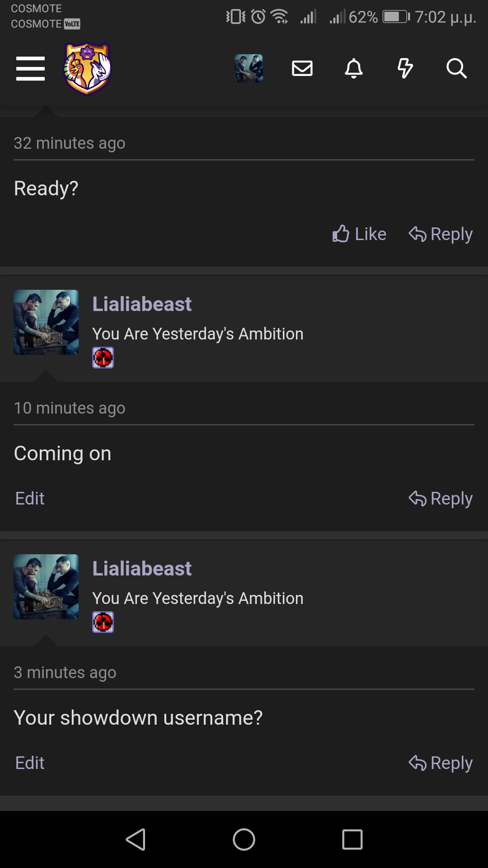Viewport: 488px width, 868px height.
Task: Open account avatar in top bar
Action: coord(249,68)
